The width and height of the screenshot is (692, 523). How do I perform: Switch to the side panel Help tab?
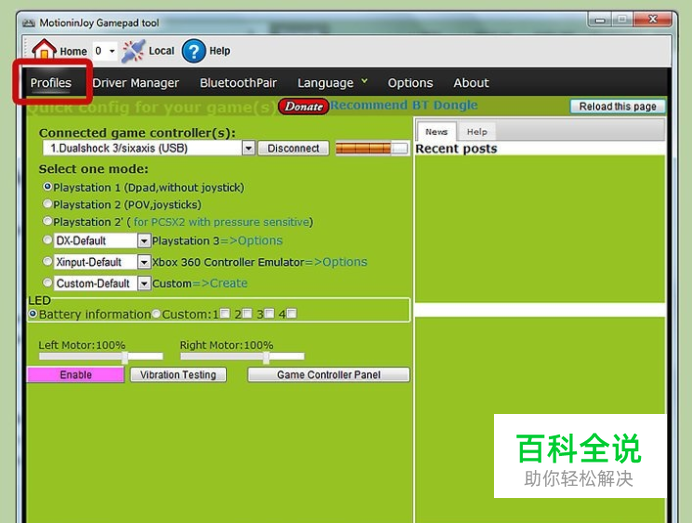(x=477, y=132)
